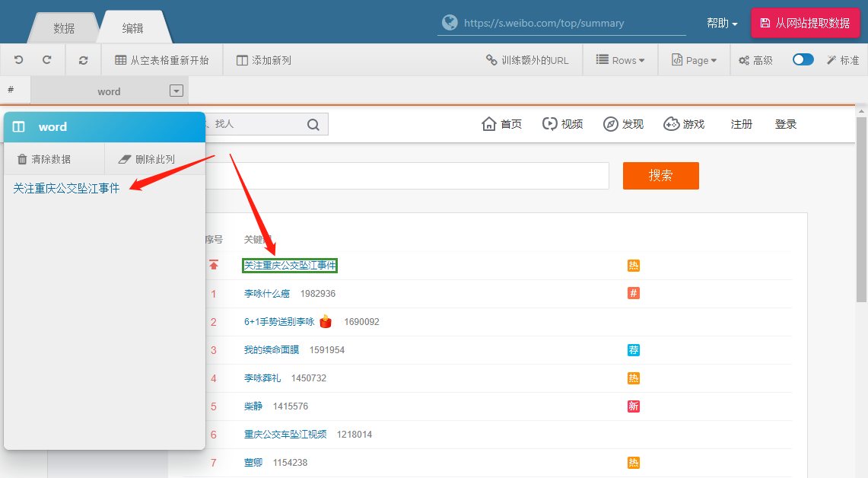
Task: Open the word column dropdown arrow
Action: click(176, 91)
